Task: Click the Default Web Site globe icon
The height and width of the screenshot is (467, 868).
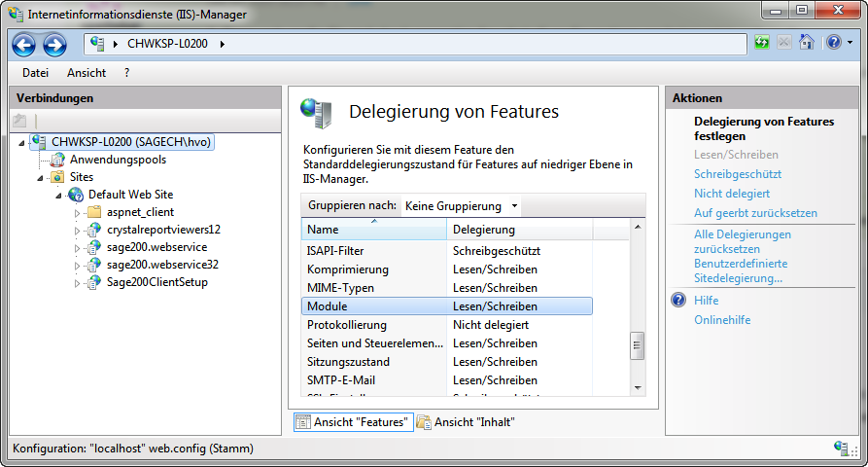Action: click(x=76, y=195)
